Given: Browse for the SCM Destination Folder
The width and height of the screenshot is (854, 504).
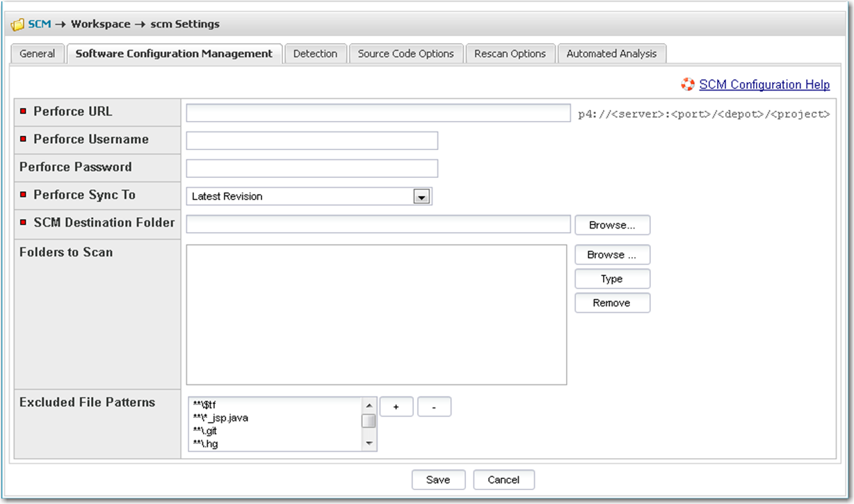Looking at the screenshot, I should click(612, 225).
